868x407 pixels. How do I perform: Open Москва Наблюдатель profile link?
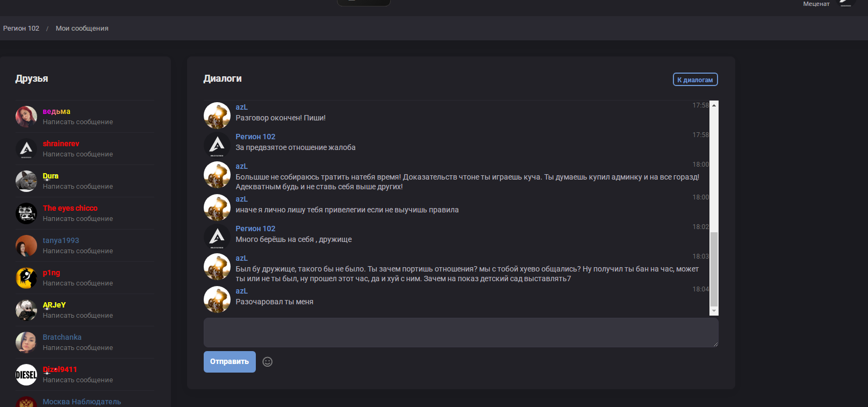pyautogui.click(x=82, y=402)
